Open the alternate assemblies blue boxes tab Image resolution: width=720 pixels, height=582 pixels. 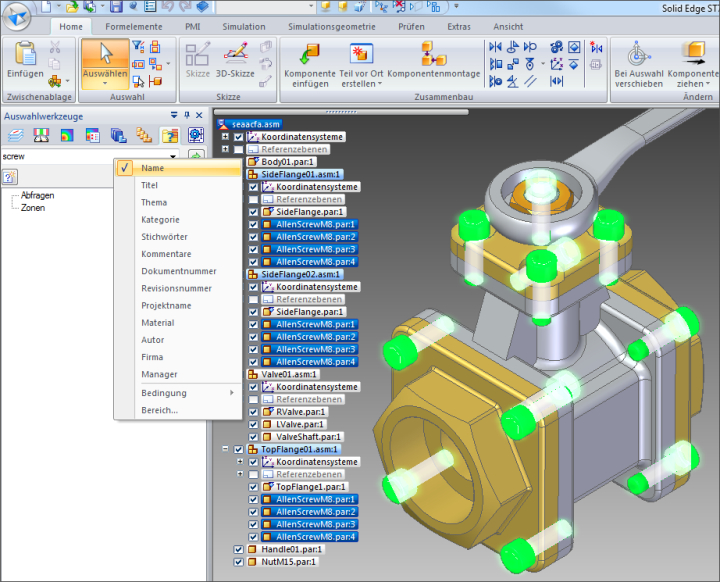point(118,136)
